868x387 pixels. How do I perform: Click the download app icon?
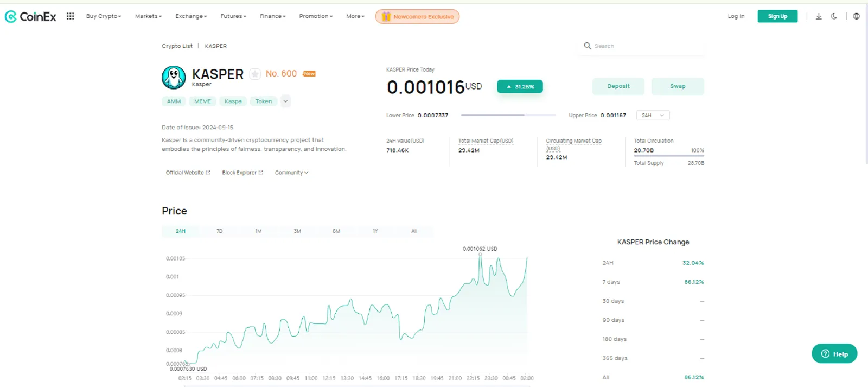819,16
